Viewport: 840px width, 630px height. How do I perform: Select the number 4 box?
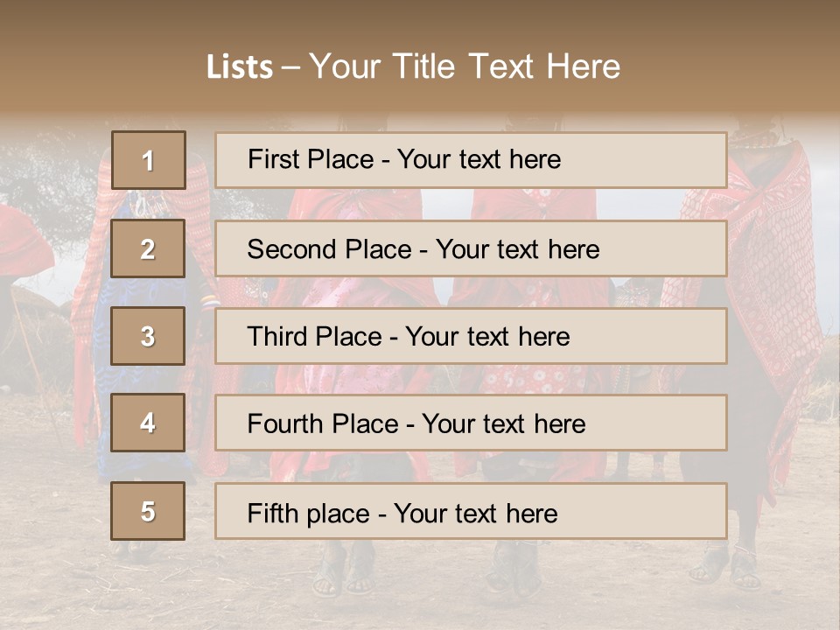point(148,423)
